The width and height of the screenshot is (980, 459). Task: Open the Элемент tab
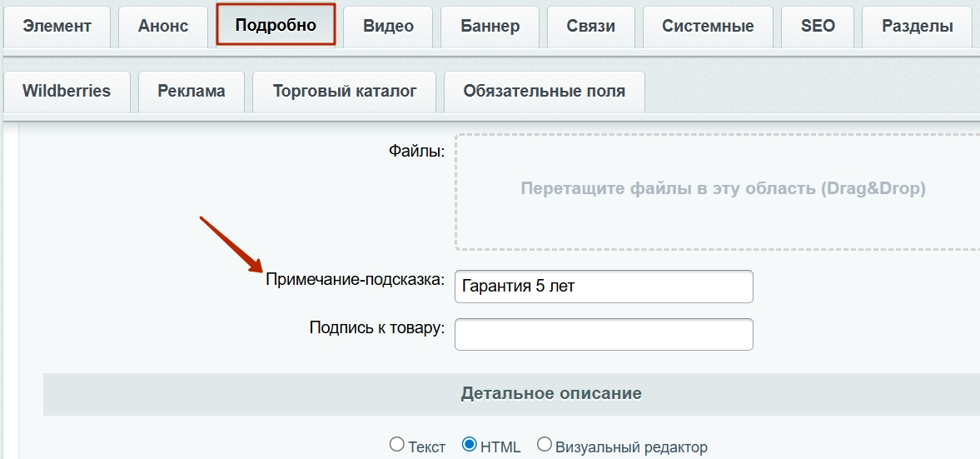tap(57, 27)
